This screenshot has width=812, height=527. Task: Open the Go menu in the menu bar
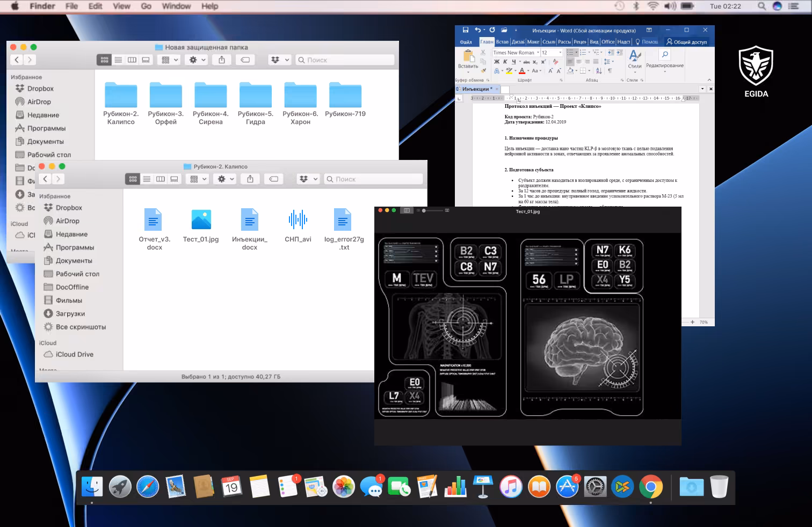click(x=146, y=6)
